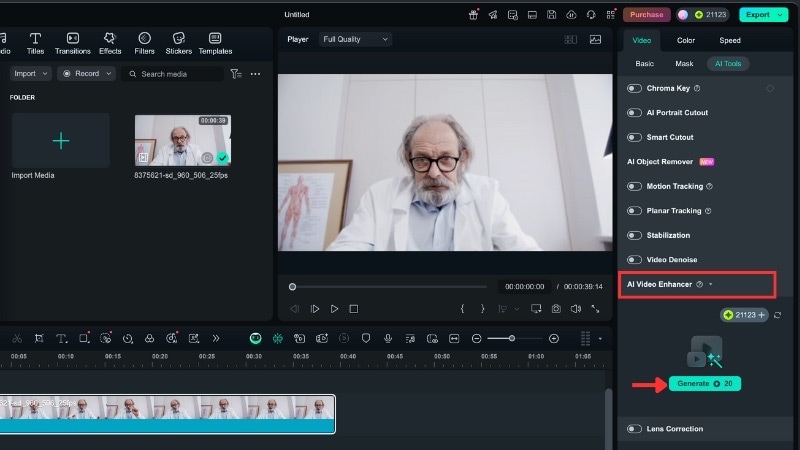
Task: Click the fullscreen expand icon under the player
Action: click(595, 309)
